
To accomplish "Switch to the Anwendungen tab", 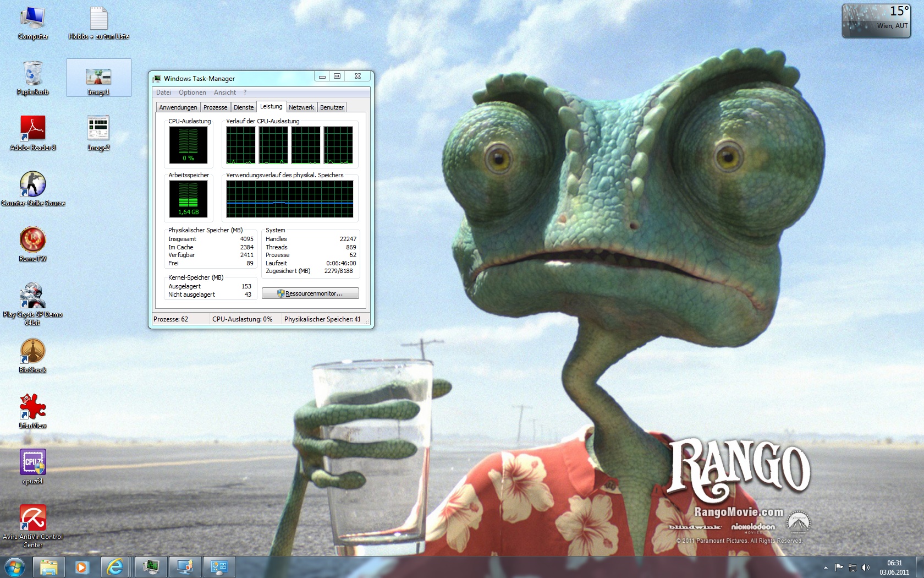I will tap(178, 107).
